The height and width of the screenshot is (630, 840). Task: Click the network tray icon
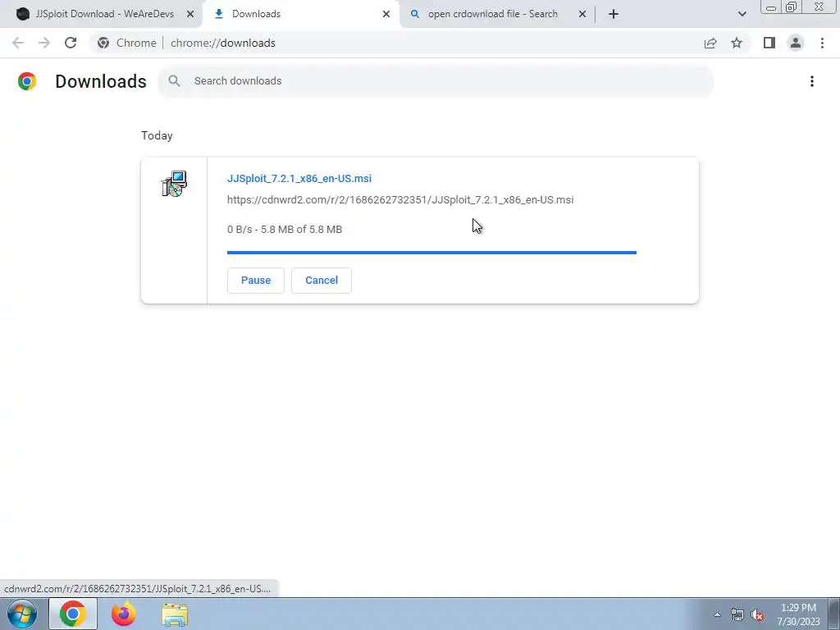click(x=737, y=614)
